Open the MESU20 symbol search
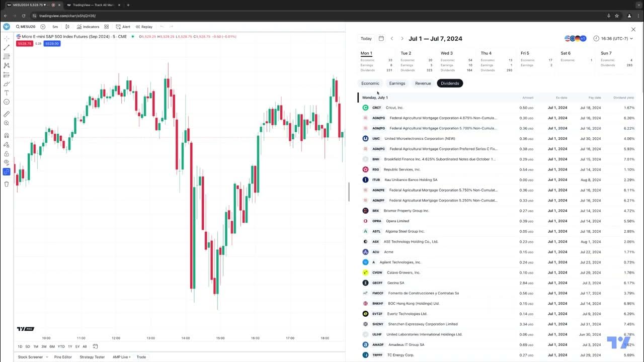 click(26, 27)
